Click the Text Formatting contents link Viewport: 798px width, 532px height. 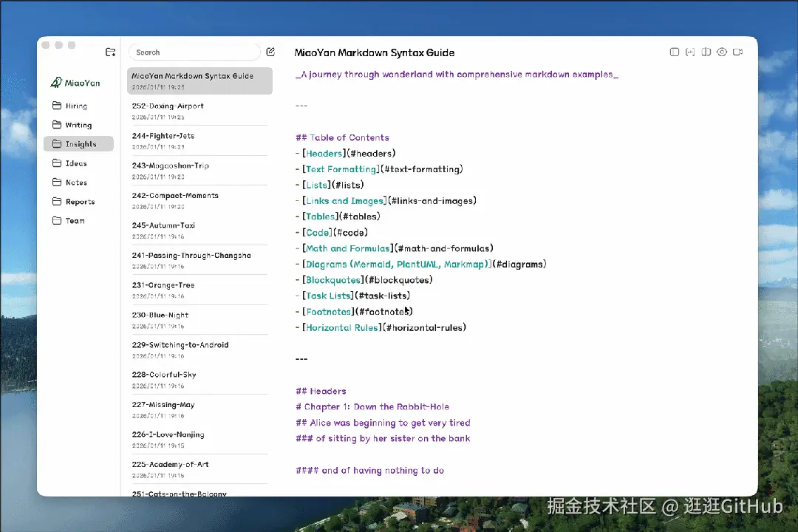pos(342,169)
